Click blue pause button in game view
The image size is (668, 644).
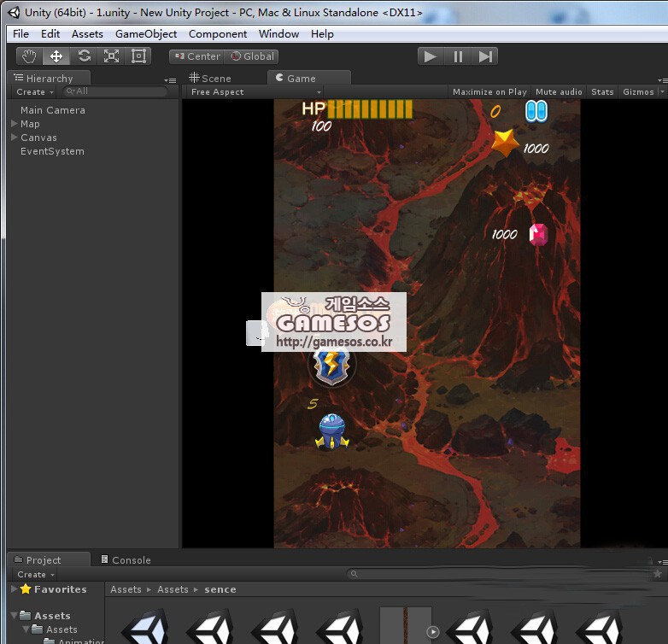[x=536, y=112]
